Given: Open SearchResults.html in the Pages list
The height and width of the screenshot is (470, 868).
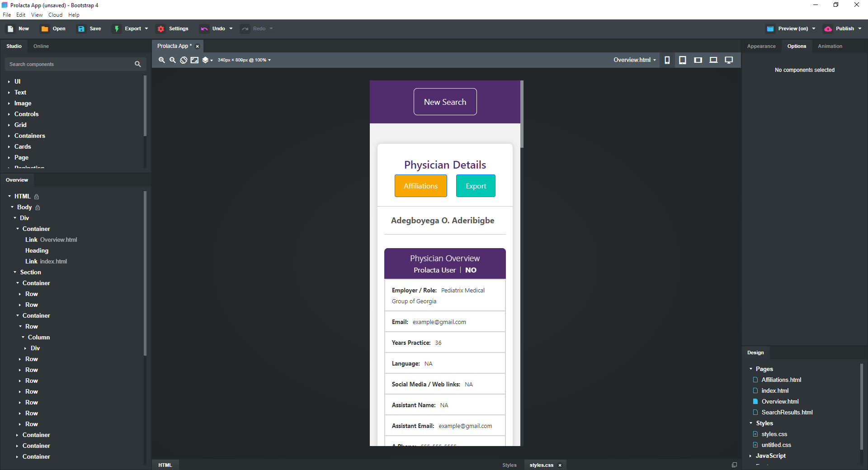Looking at the screenshot, I should click(787, 413).
